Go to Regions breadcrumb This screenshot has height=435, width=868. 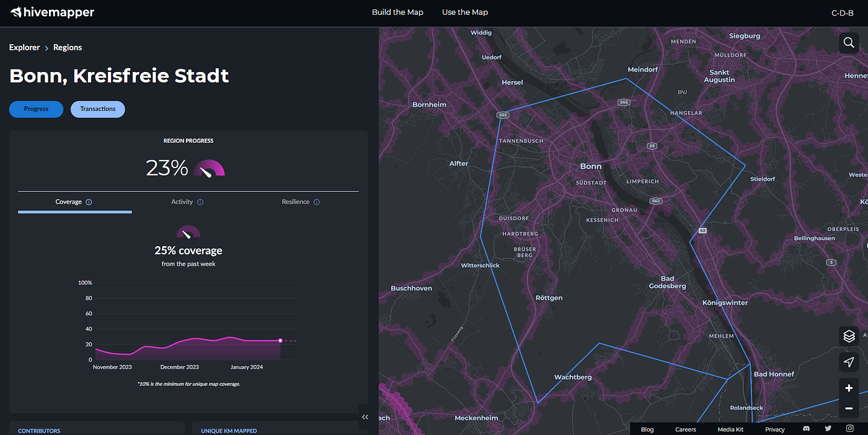pos(68,48)
